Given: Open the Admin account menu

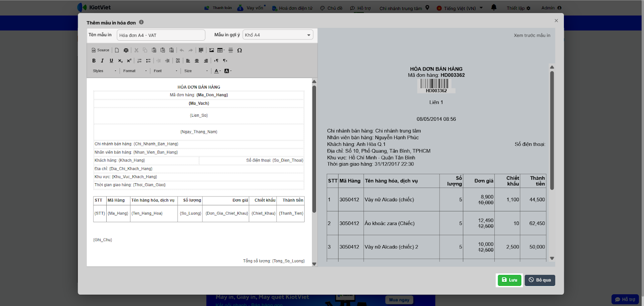Looking at the screenshot, I should pyautogui.click(x=551, y=8).
